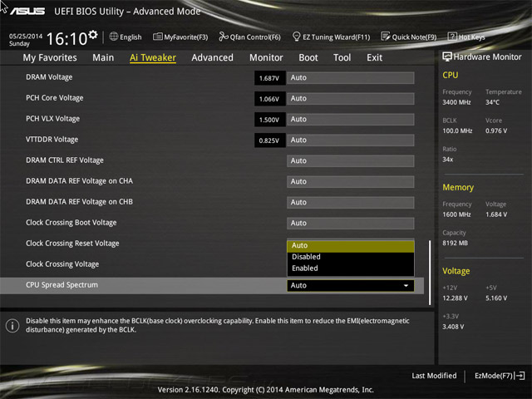The width and height of the screenshot is (532, 399).
Task: Click the info icon beside the help text
Action: 12,326
